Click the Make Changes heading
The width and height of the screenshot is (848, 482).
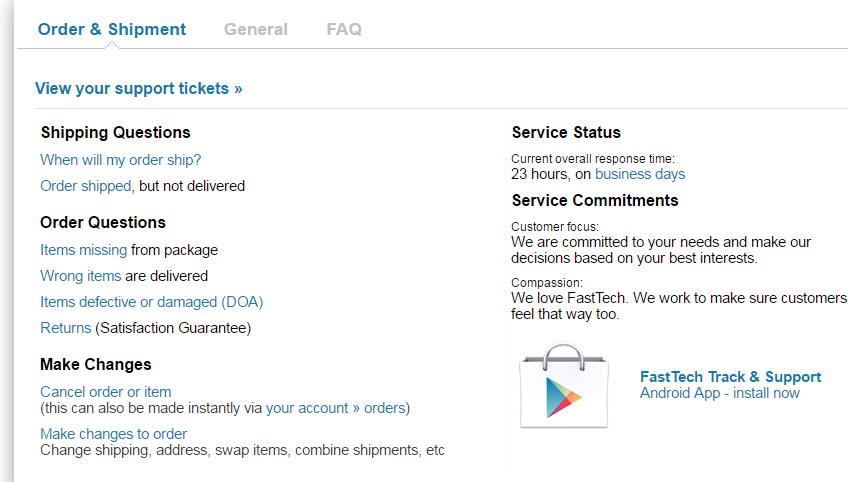[96, 365]
